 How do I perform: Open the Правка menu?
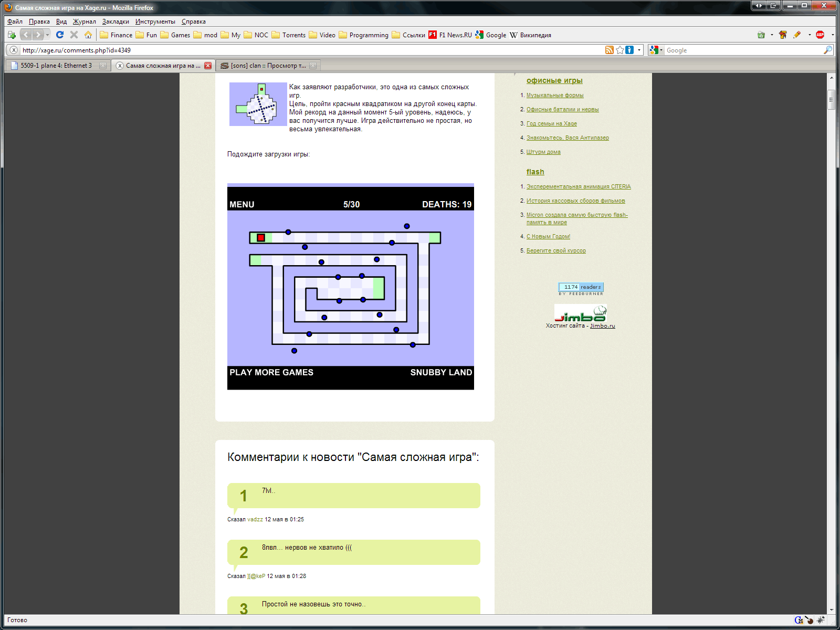(x=39, y=22)
